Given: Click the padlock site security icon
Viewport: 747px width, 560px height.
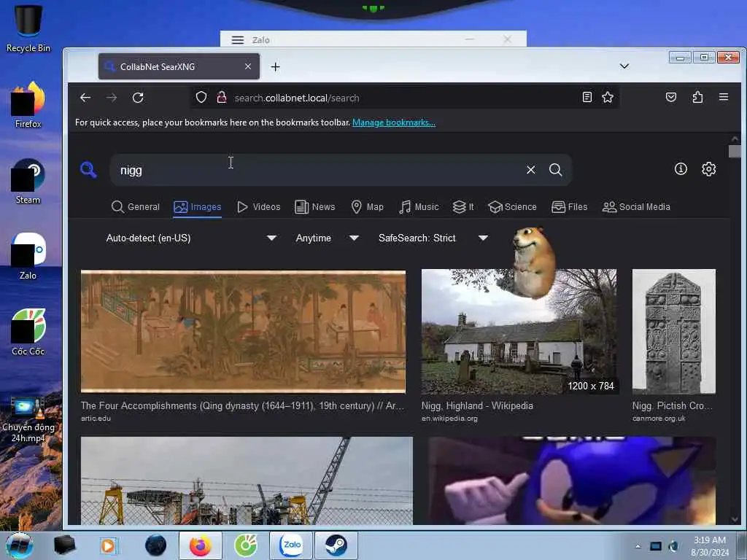Looking at the screenshot, I should (x=222, y=98).
